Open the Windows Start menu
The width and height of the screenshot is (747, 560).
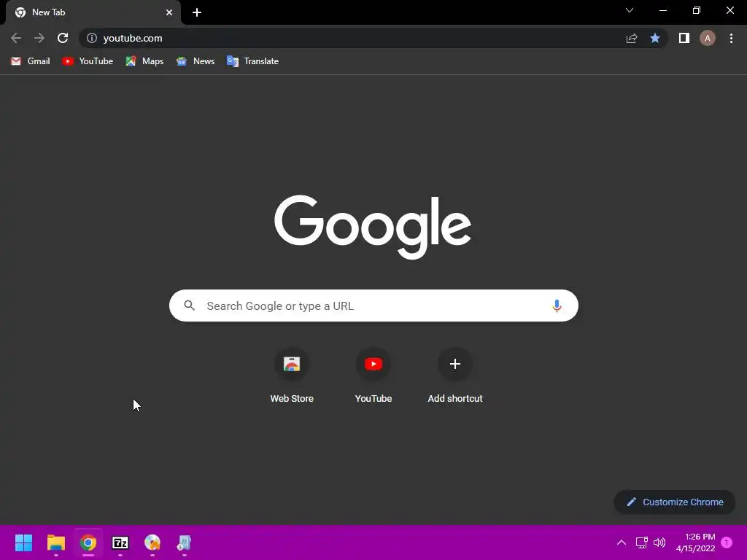[x=23, y=542]
